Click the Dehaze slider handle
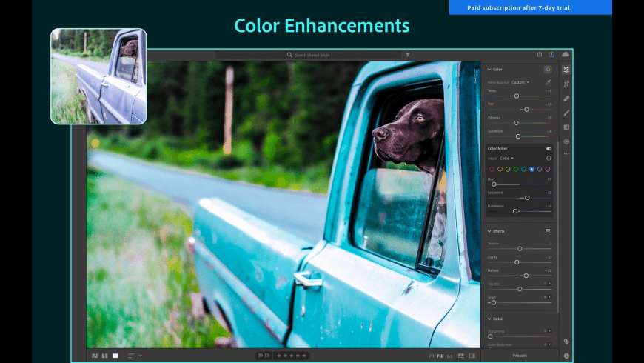This screenshot has height=363, width=644. (526, 276)
